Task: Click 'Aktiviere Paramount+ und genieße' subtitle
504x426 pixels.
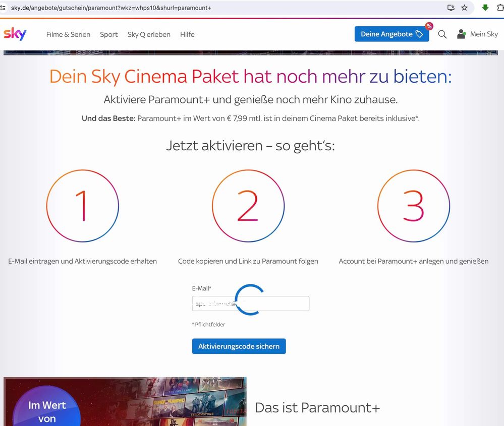Action: 251,100
